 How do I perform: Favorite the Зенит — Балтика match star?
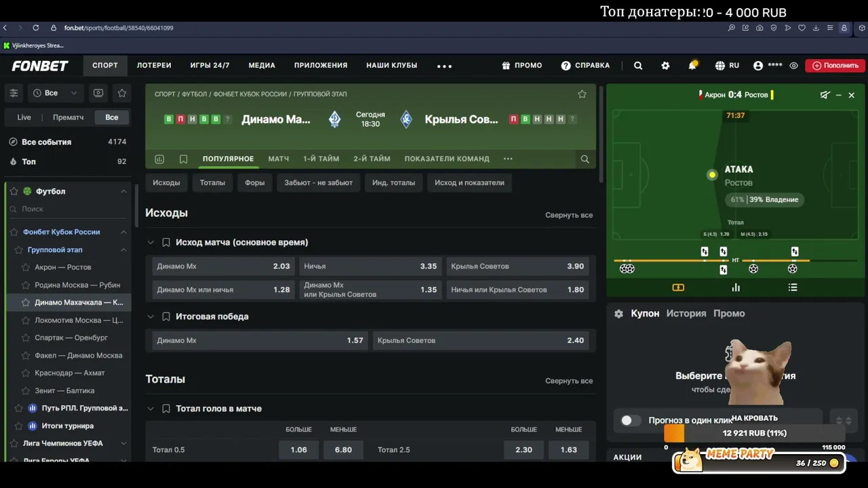click(x=26, y=390)
